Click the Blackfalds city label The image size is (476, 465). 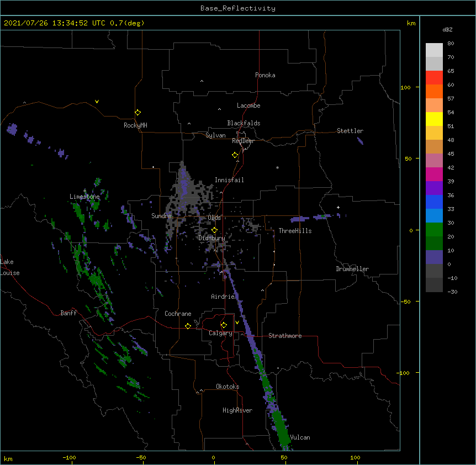tap(244, 123)
